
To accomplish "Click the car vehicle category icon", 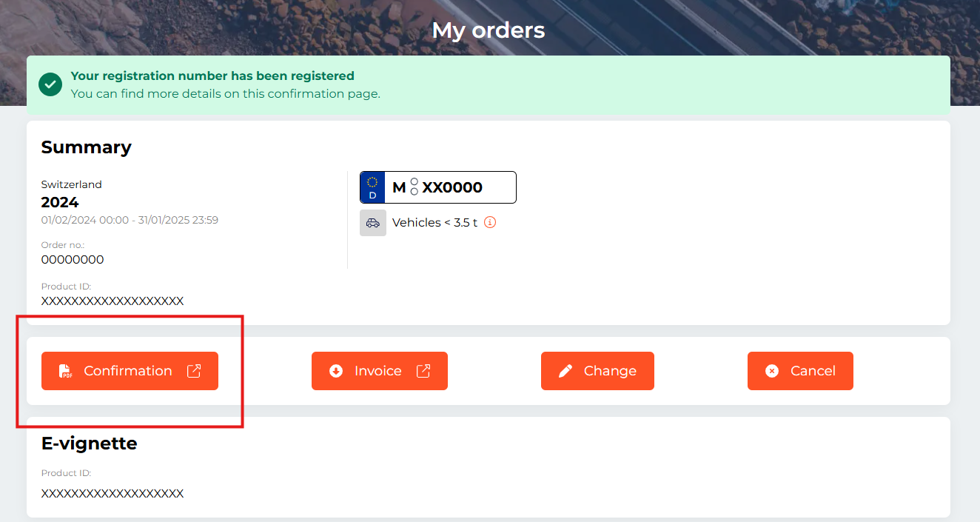I will pos(373,223).
